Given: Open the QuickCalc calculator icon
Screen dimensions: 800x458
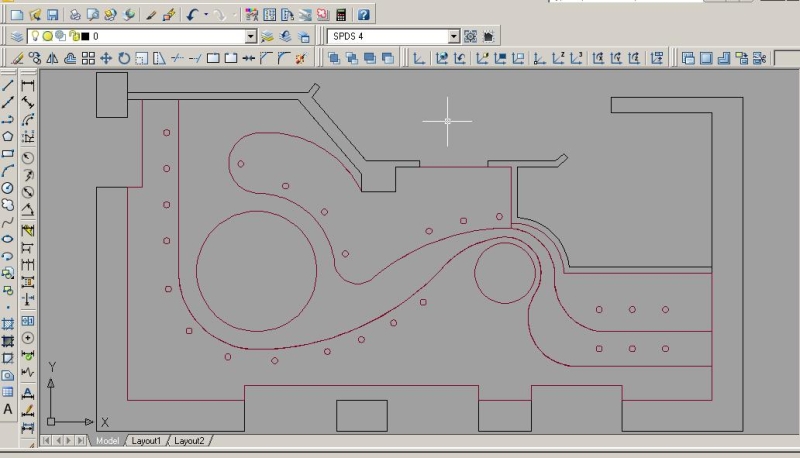Looking at the screenshot, I should pos(342,15).
